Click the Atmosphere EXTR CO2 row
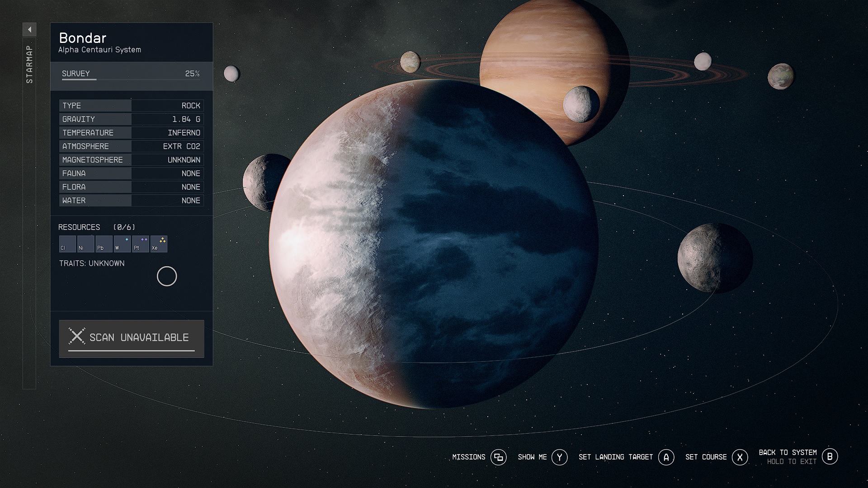 (x=131, y=146)
